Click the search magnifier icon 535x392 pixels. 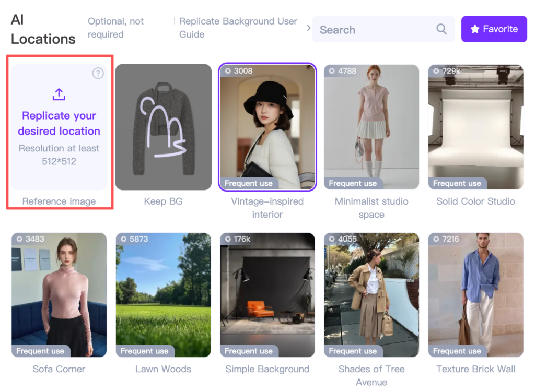(441, 29)
